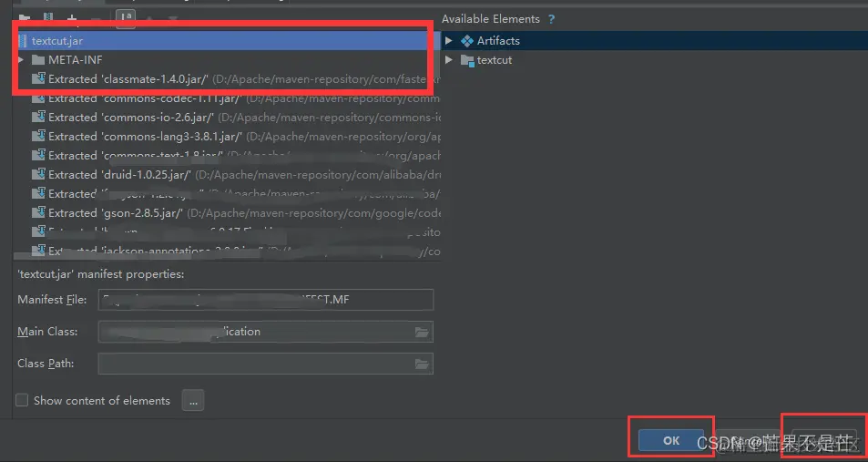Open the ellipsis options button
The height and width of the screenshot is (462, 868).
coord(193,400)
